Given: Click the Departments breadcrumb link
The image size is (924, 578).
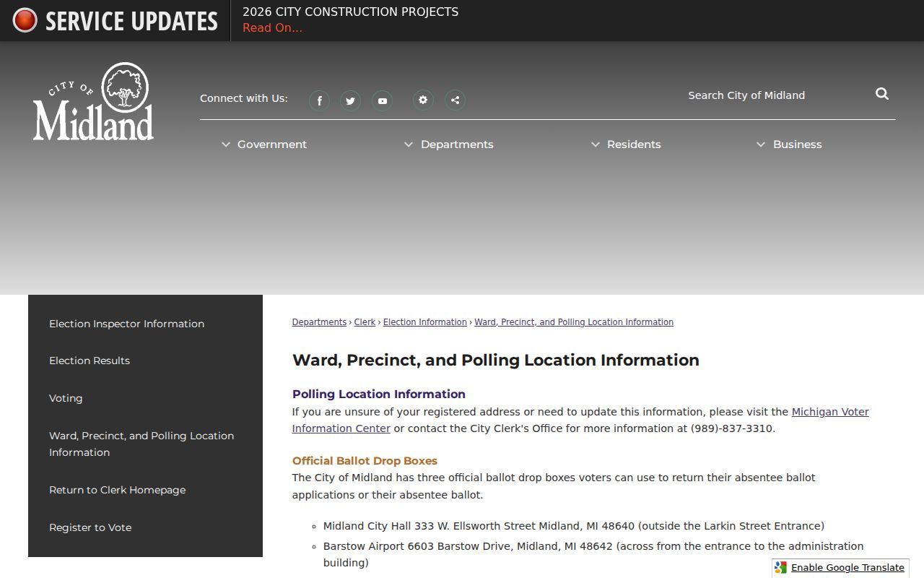Looking at the screenshot, I should click(x=319, y=322).
